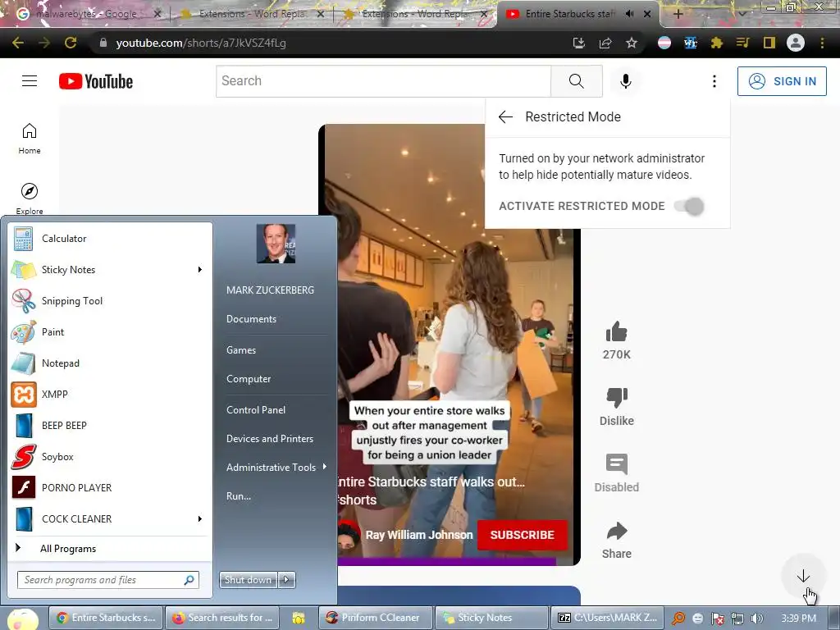Click the search magnifier button
Image resolution: width=840 pixels, height=630 pixels.
(x=577, y=81)
